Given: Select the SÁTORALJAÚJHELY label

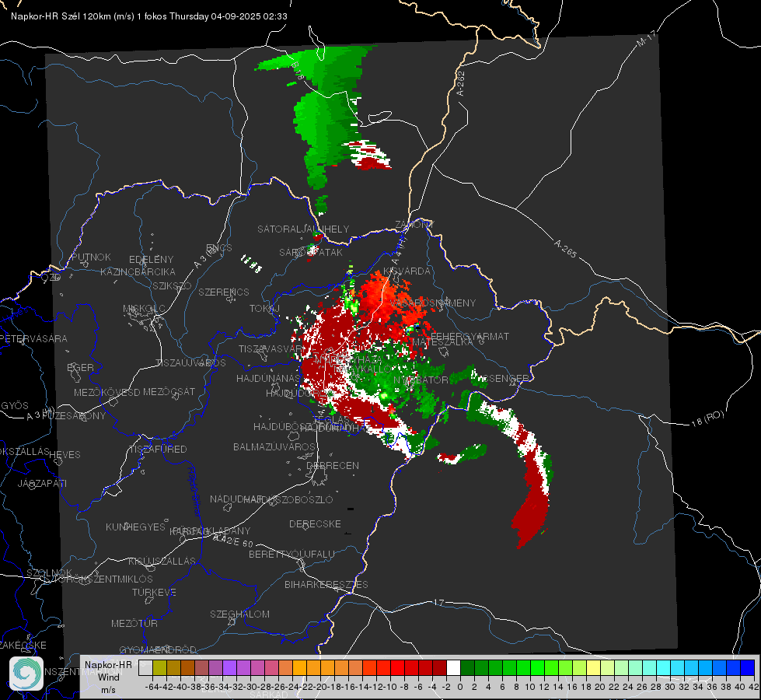Looking at the screenshot, I should (x=303, y=229).
